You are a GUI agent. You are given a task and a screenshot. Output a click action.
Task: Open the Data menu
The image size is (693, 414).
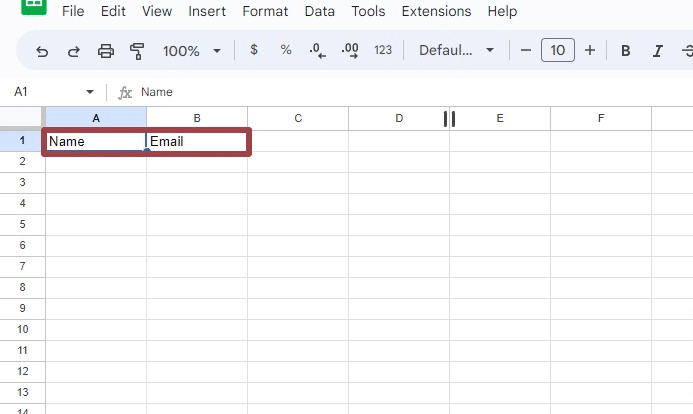pyautogui.click(x=320, y=11)
